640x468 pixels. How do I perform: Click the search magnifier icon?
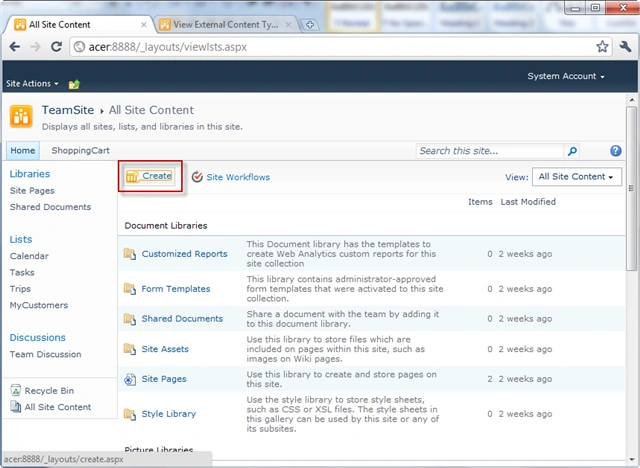click(x=572, y=151)
